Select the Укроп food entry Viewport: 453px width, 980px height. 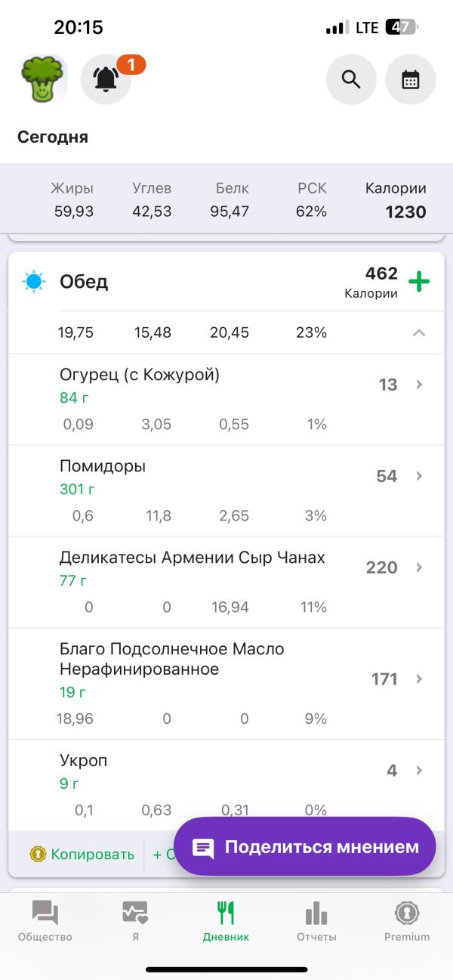pyautogui.click(x=226, y=786)
